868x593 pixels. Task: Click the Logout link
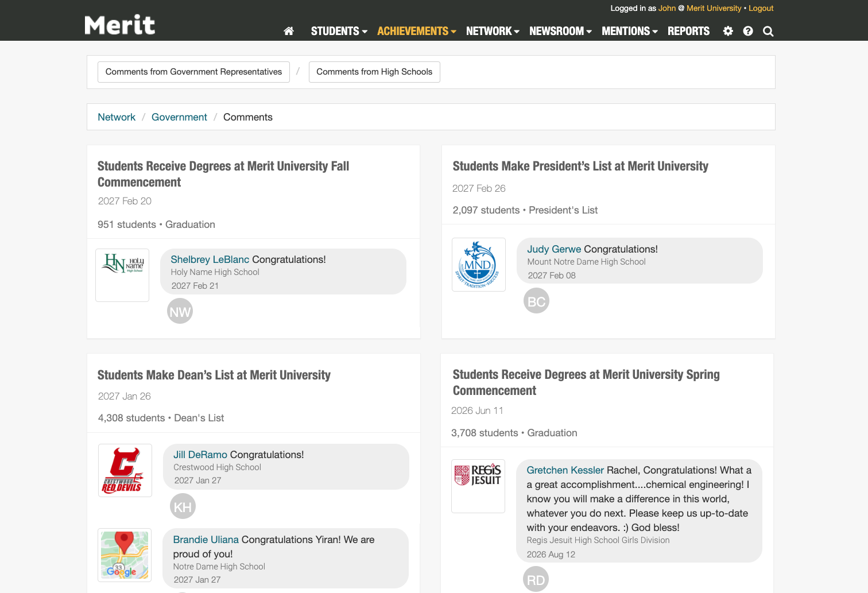761,8
